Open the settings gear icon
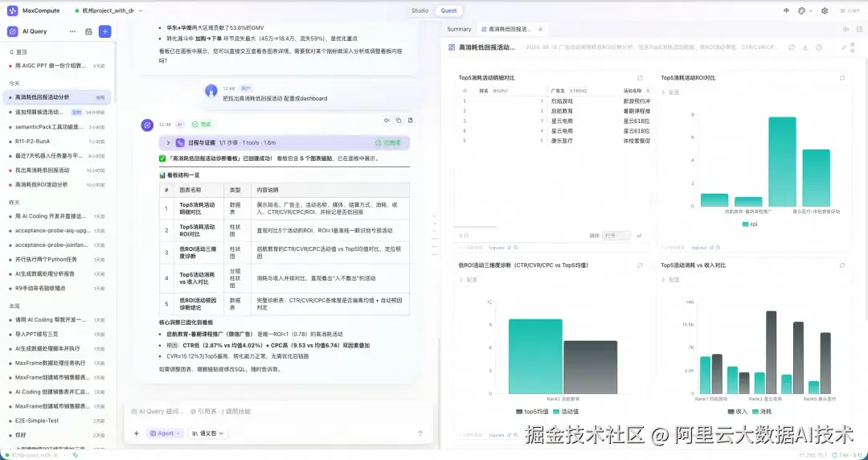 [825, 10]
